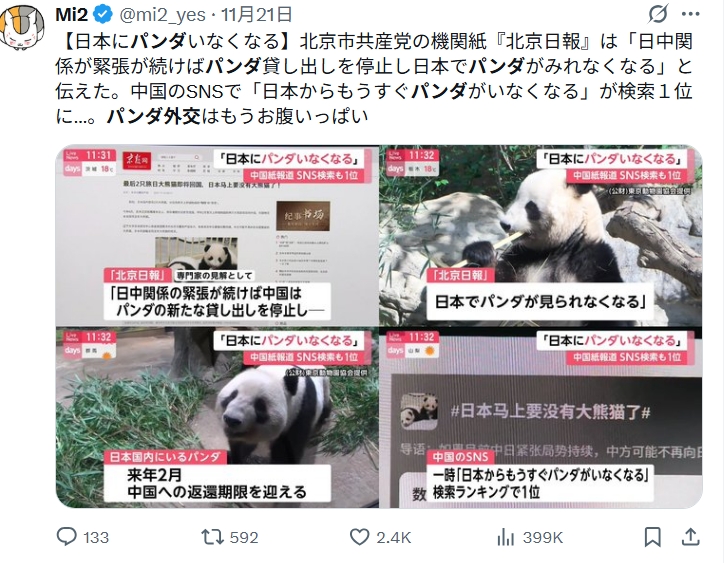
Task: Click the 2.4K likes count
Action: 393,538
